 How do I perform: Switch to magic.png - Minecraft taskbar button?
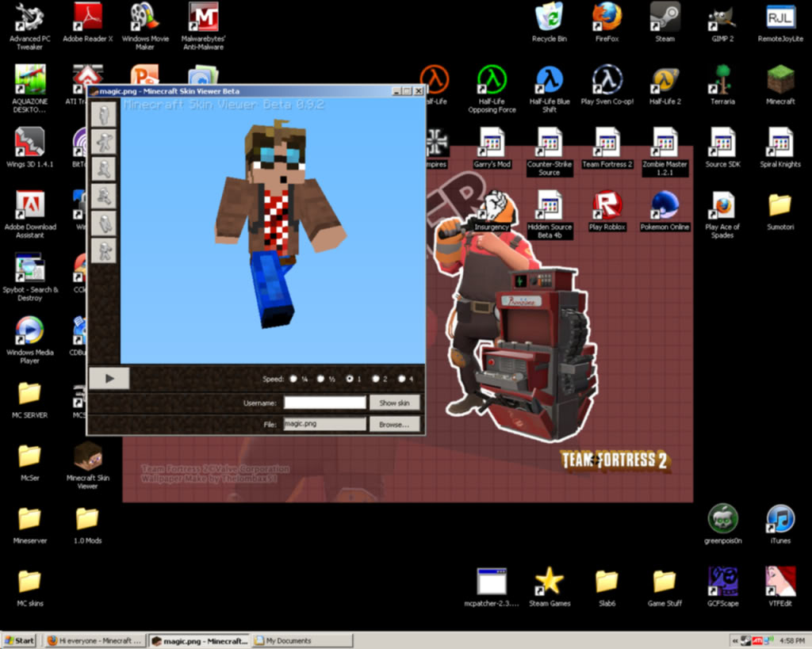[x=200, y=641]
